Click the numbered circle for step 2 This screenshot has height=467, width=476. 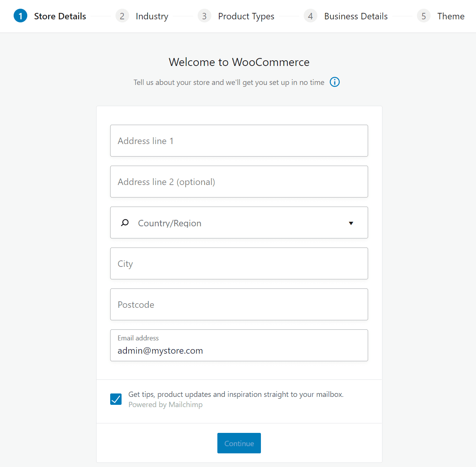pos(122,16)
